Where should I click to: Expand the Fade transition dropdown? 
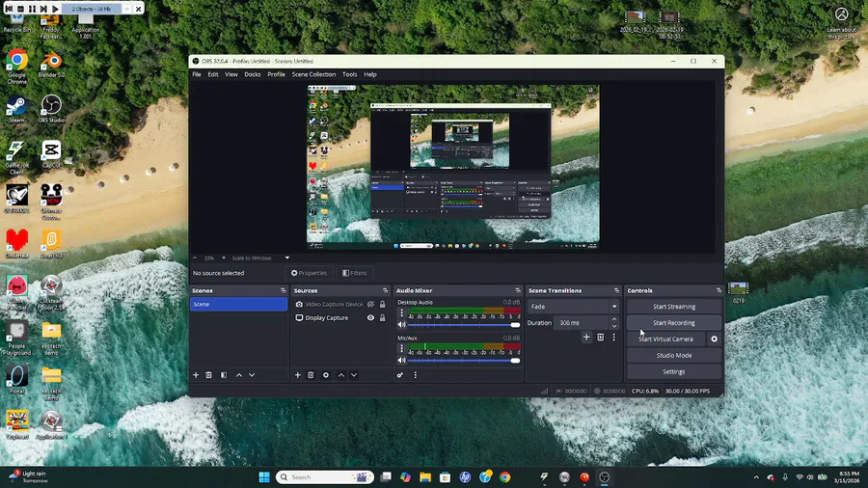tap(613, 307)
